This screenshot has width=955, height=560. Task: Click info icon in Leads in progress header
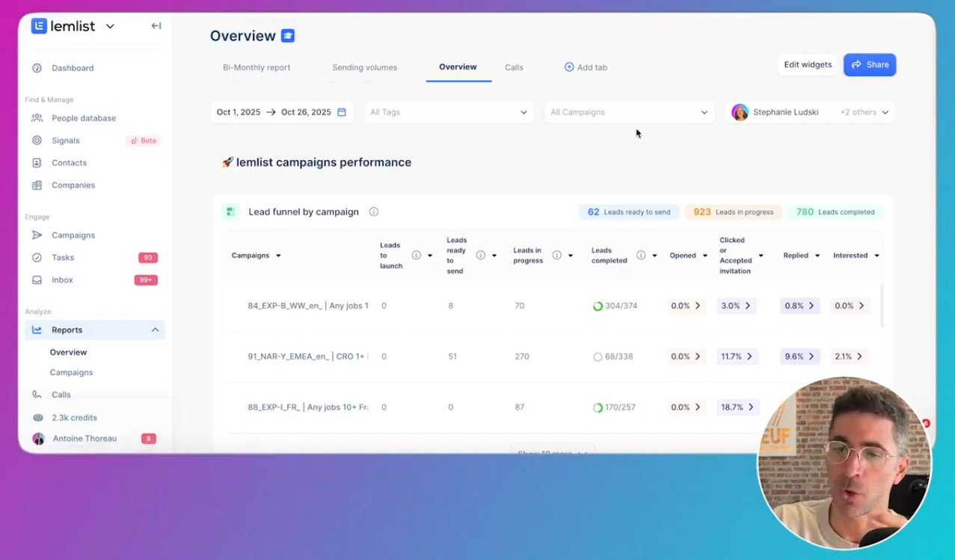[x=557, y=255]
